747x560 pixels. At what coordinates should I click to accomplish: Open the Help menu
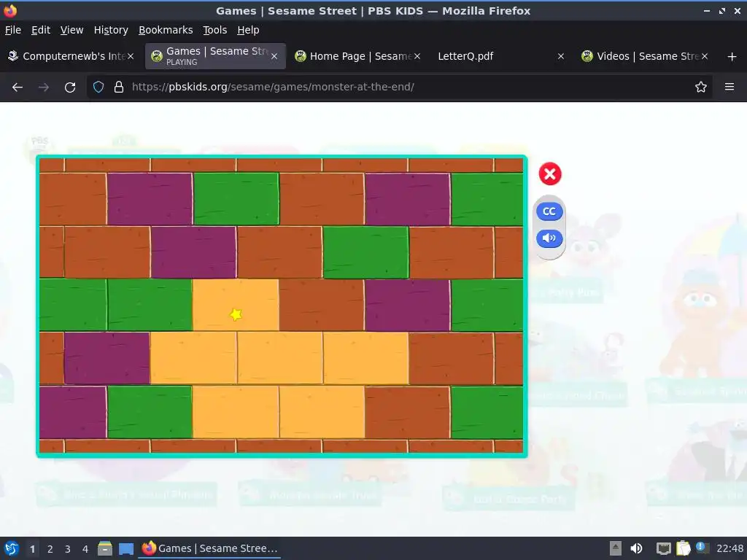tap(248, 30)
